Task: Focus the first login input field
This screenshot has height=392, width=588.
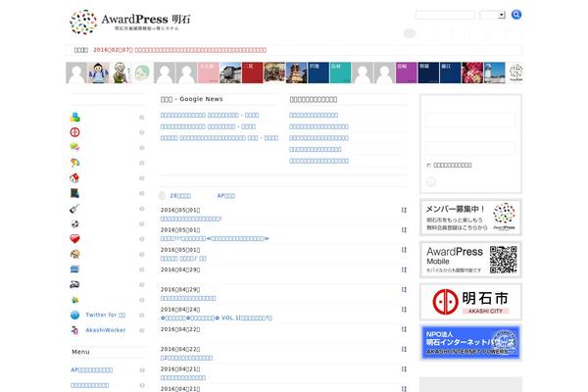Action: tap(470, 121)
